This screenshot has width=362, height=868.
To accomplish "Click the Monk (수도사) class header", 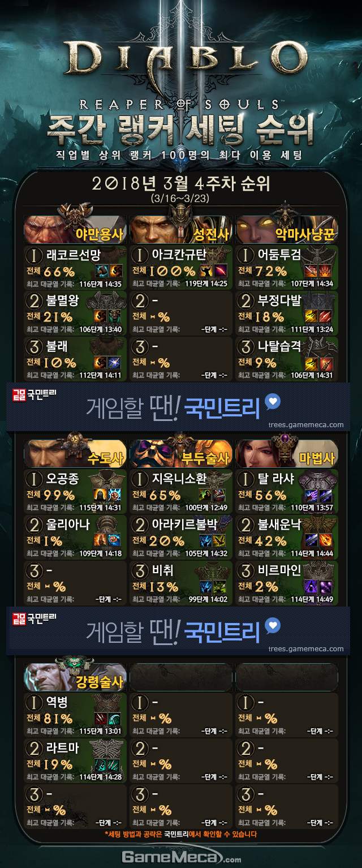I will [x=75, y=453].
